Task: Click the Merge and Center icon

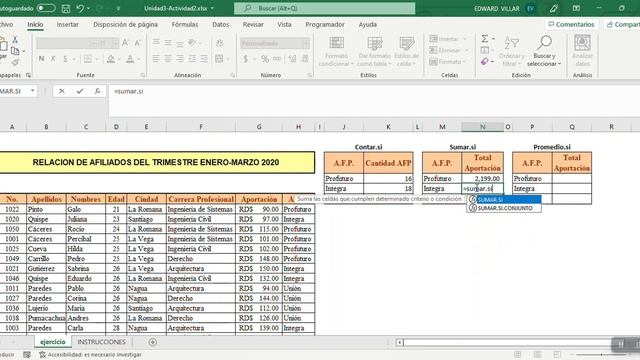Action: (219, 59)
